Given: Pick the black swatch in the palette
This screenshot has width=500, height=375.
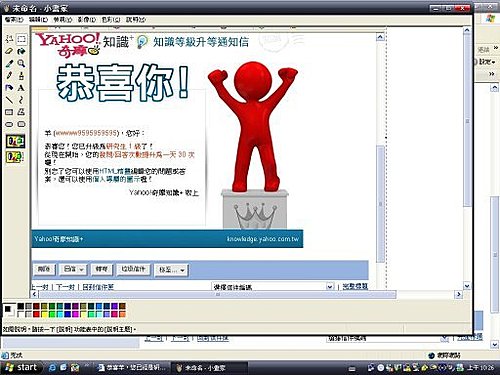Looking at the screenshot, I should click(21, 306).
